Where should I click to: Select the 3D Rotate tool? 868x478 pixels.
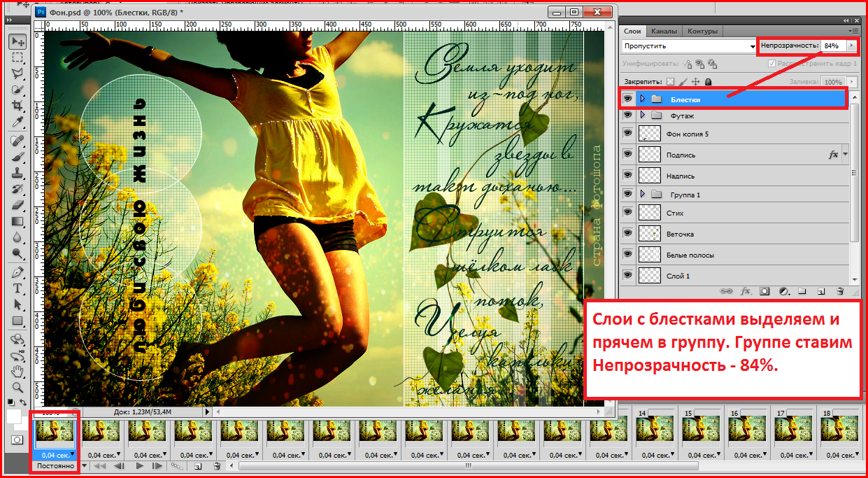click(x=18, y=339)
